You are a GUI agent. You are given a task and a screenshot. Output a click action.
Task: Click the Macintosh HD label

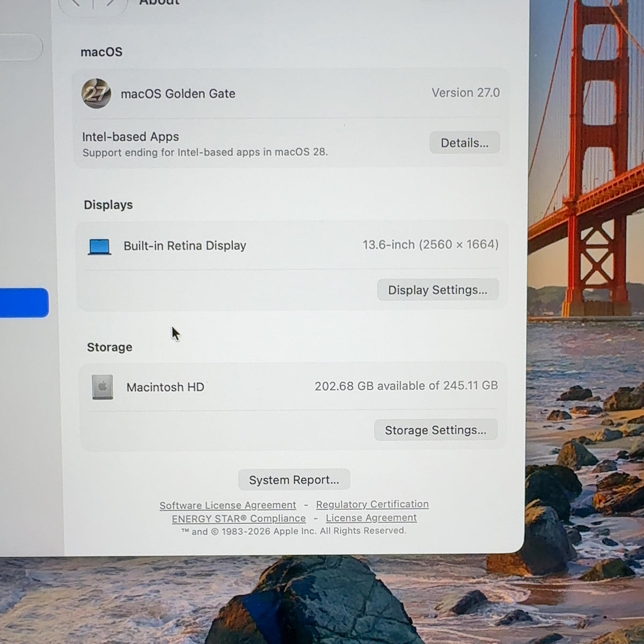click(x=165, y=387)
